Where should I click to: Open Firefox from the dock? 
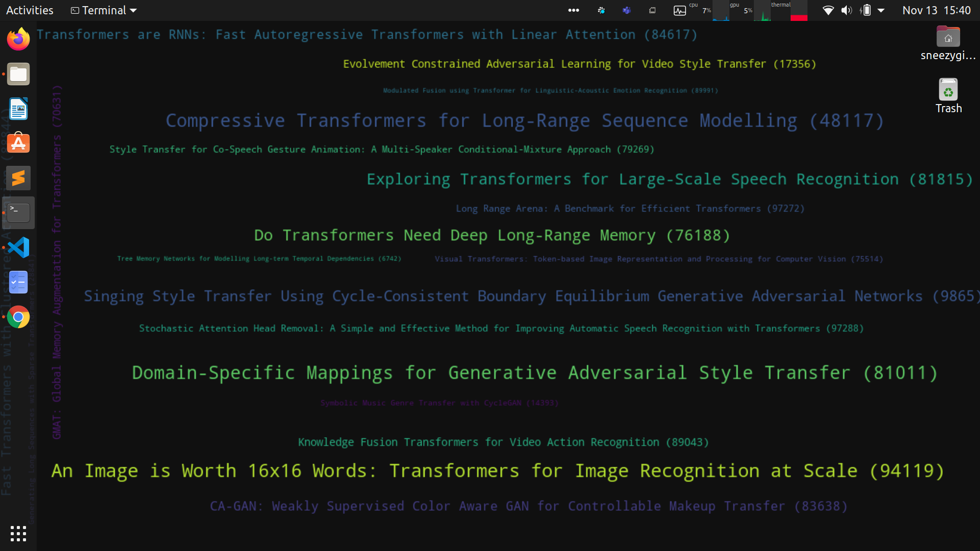18,39
